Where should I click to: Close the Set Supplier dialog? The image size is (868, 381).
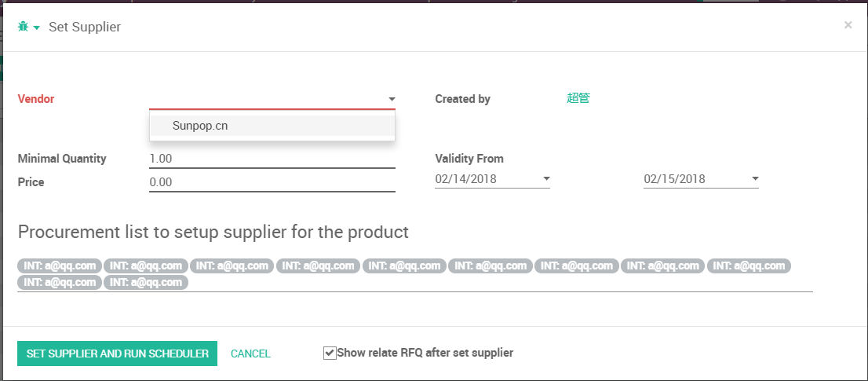848,25
